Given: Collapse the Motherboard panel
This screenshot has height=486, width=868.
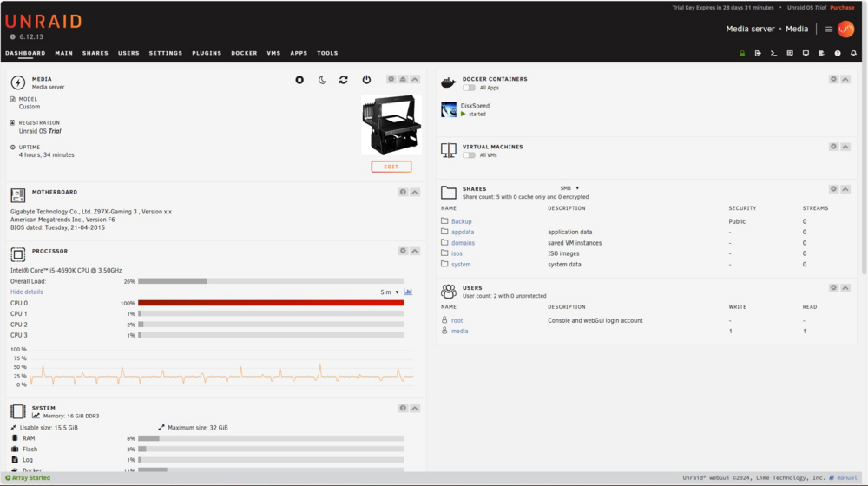Looking at the screenshot, I should pos(415,192).
